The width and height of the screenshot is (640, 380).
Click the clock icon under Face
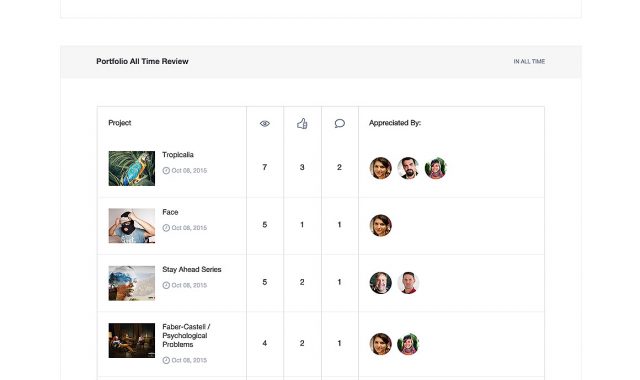pos(166,228)
